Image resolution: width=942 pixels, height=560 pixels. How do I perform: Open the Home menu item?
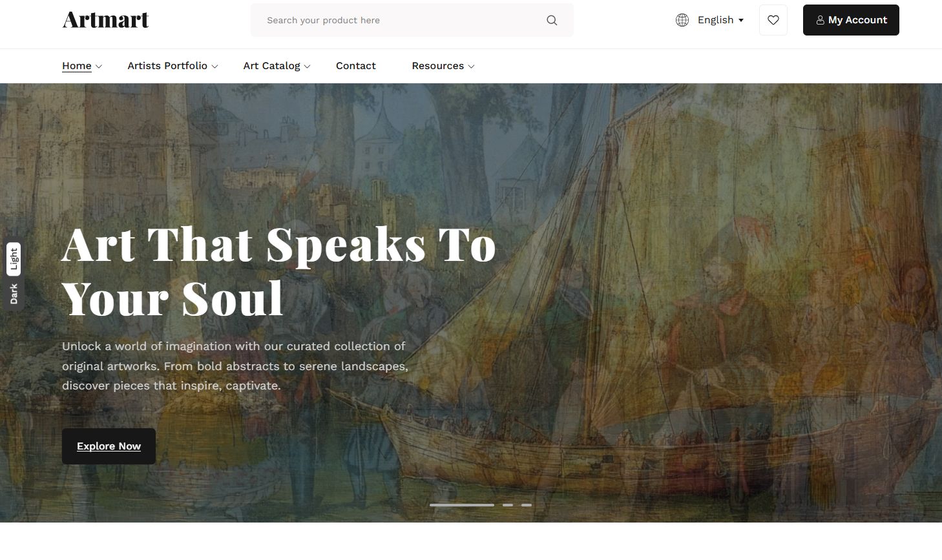77,66
